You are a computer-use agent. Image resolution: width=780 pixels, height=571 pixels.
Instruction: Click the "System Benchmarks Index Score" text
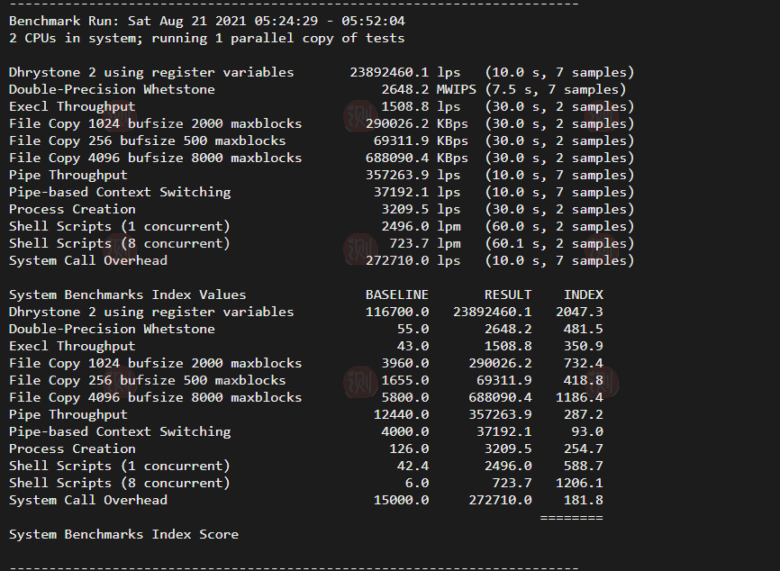click(x=123, y=534)
